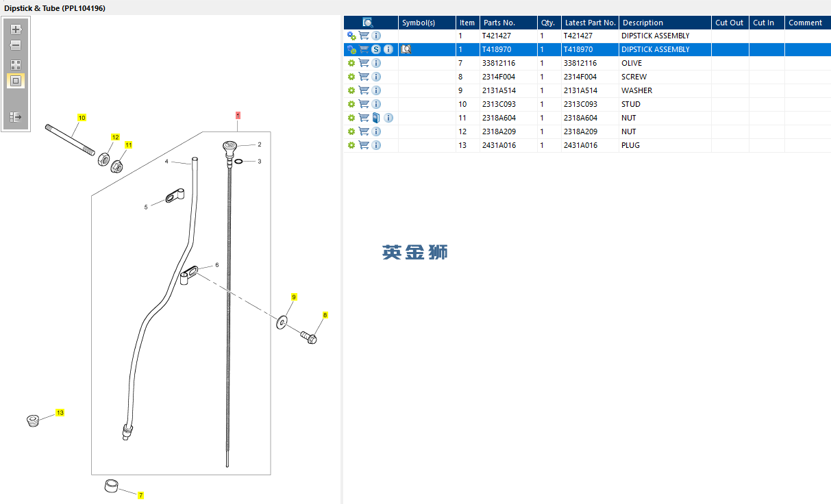Toggle the single-frame fit view button

pyautogui.click(x=16, y=81)
